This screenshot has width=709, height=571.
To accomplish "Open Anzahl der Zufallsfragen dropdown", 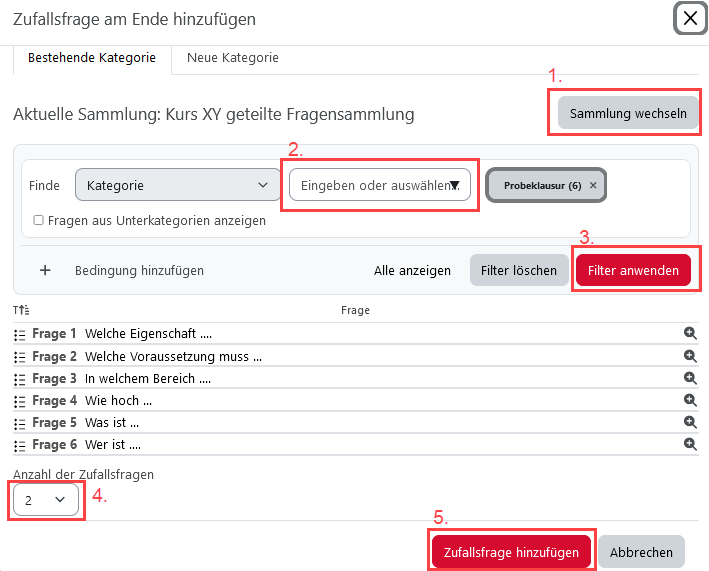I will tap(46, 499).
